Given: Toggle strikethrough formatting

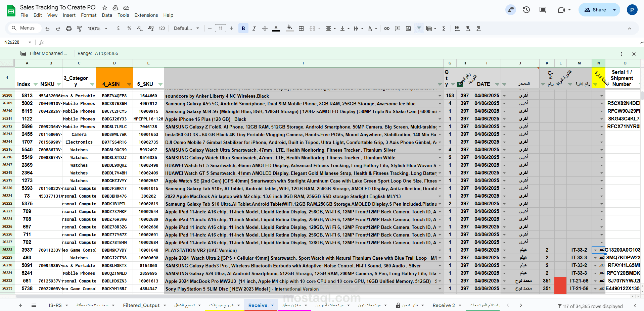Looking at the screenshot, I should click(265, 29).
